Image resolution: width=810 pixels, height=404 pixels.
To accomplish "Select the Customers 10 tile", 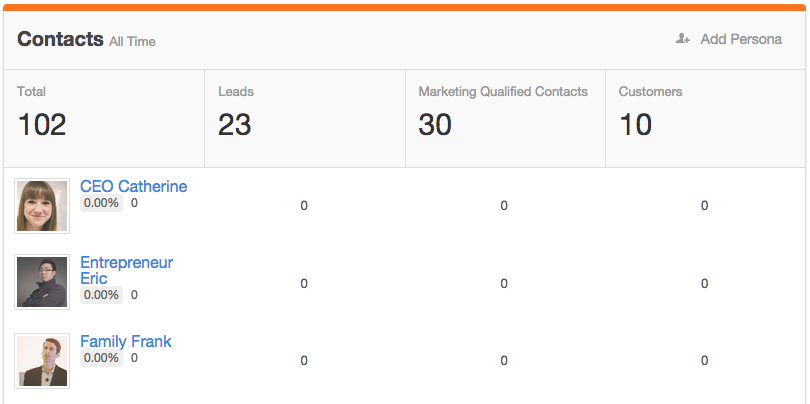I will tap(705, 118).
